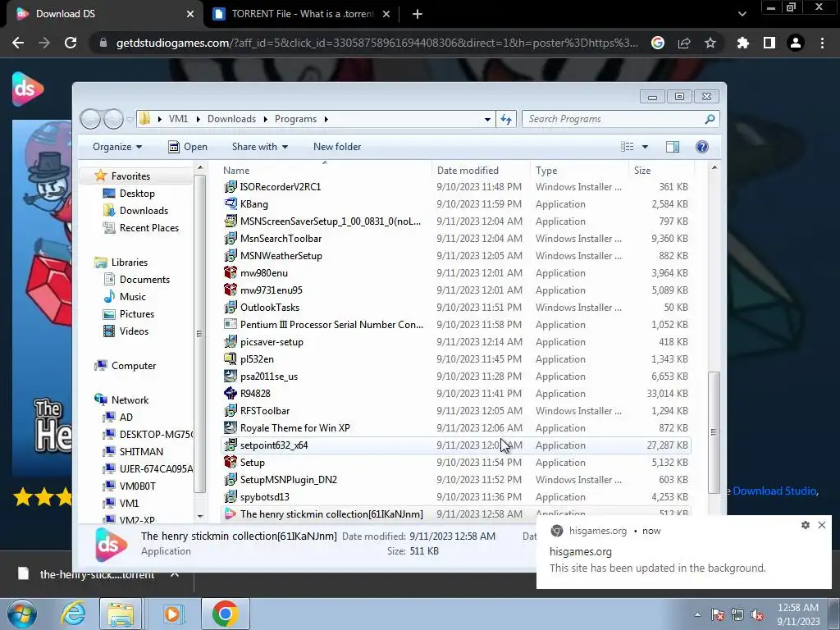Expand the view options dropdown arrow
This screenshot has width=840, height=630.
[x=645, y=147]
